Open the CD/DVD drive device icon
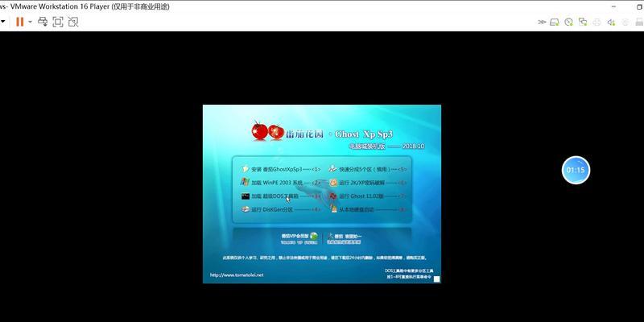Image resolution: width=644 pixels, height=322 pixels. [568, 23]
